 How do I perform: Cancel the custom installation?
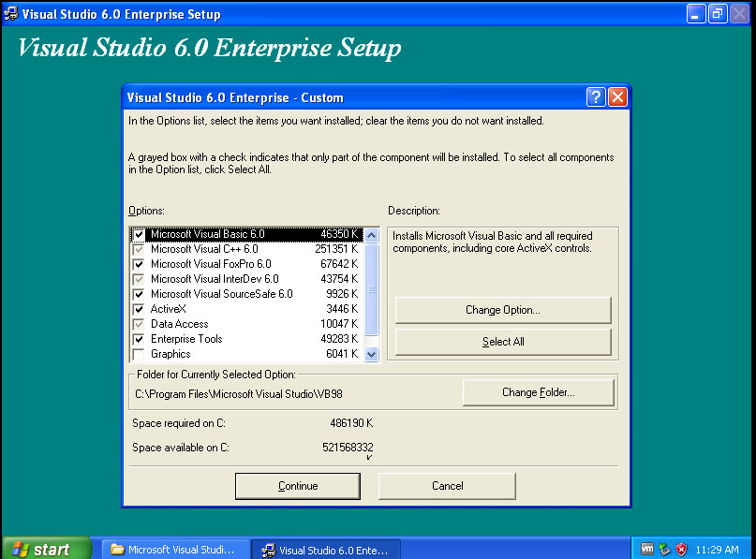447,486
